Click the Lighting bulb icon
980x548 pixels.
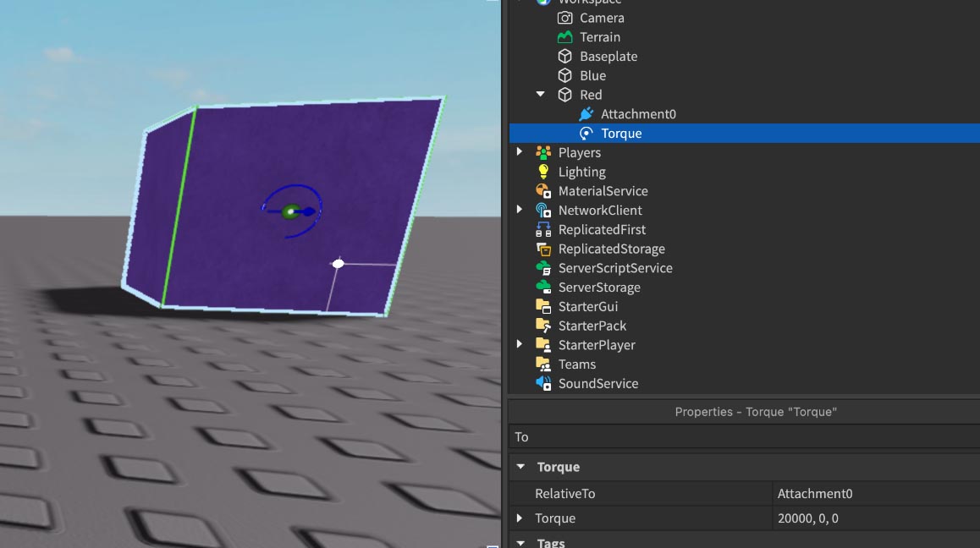(x=543, y=172)
